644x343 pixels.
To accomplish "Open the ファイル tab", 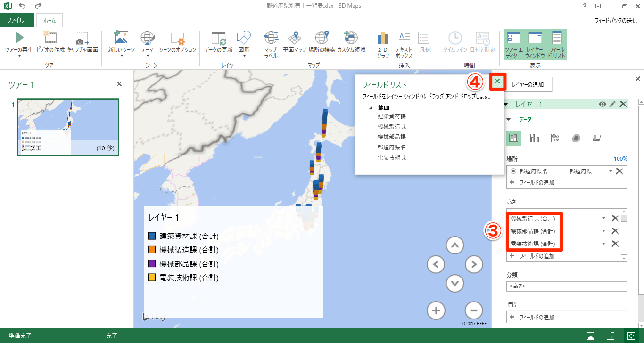I will coord(17,20).
